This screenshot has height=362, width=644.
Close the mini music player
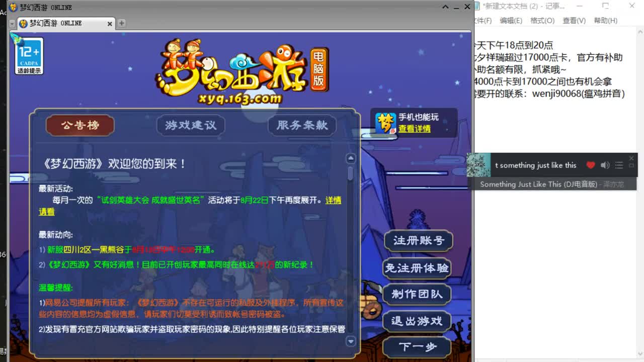[x=632, y=158]
